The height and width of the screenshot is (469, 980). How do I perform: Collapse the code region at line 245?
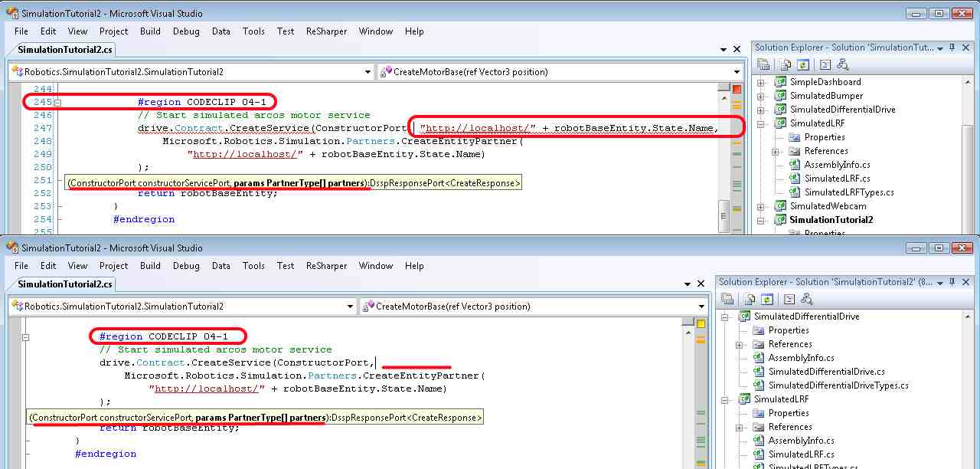click(x=57, y=102)
